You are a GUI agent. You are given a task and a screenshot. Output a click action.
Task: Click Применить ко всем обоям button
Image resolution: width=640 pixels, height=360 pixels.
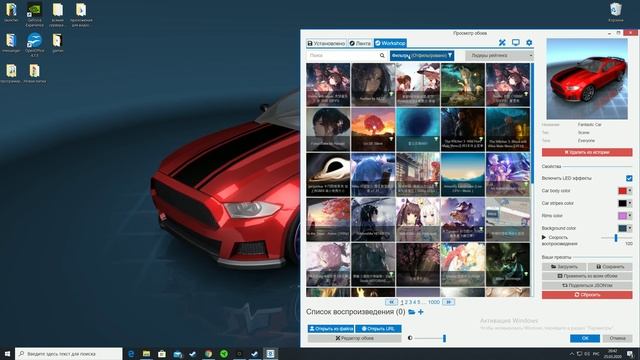[x=587, y=276]
